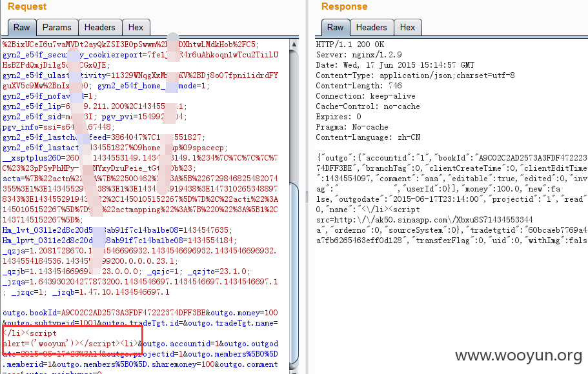The width and height of the screenshot is (588, 374).
Task: Click the '</li><script' payload text in request
Action: point(30,333)
